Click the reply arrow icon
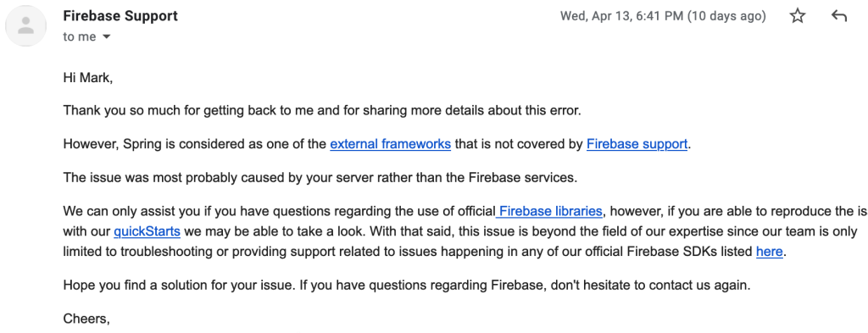Viewport: 868px width, 333px height. coord(839,16)
